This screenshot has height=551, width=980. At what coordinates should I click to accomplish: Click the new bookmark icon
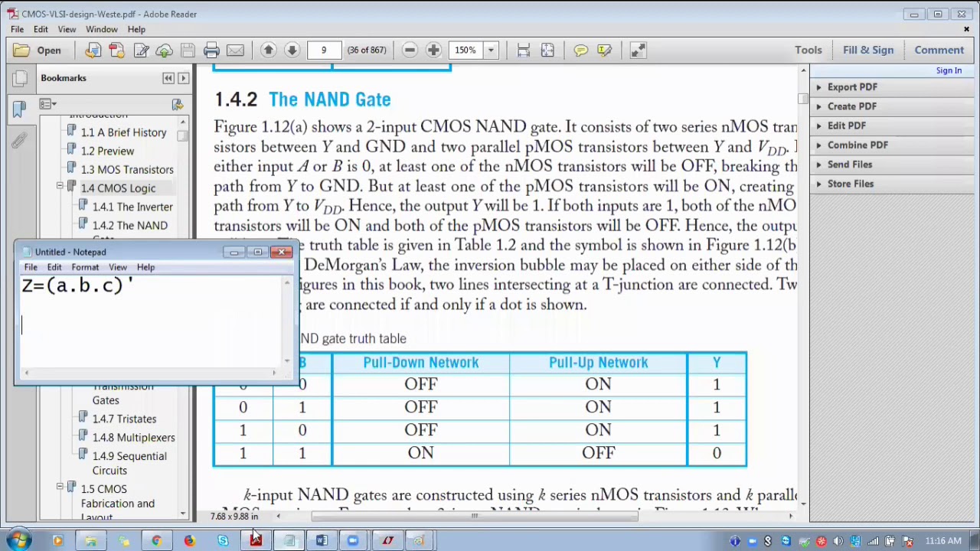click(x=178, y=104)
